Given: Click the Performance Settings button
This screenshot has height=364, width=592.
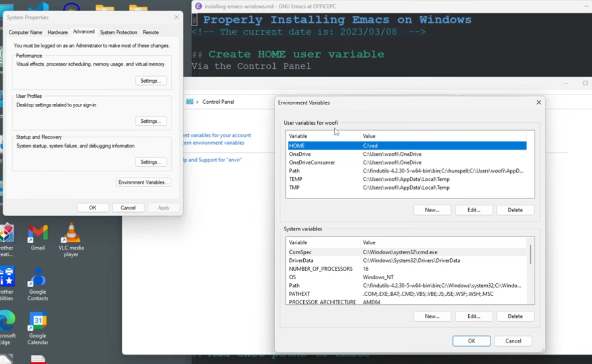Looking at the screenshot, I should [150, 81].
